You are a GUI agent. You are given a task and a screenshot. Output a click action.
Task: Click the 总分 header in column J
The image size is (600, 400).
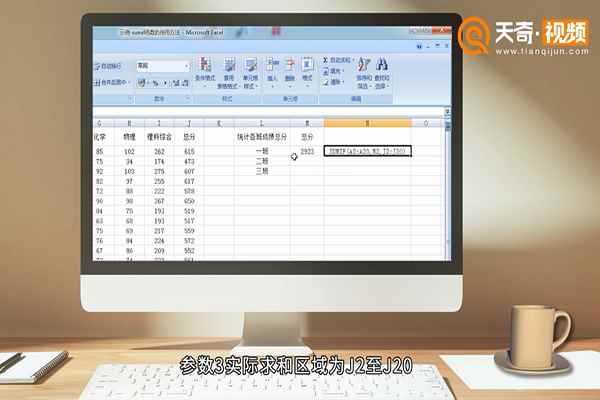point(189,137)
